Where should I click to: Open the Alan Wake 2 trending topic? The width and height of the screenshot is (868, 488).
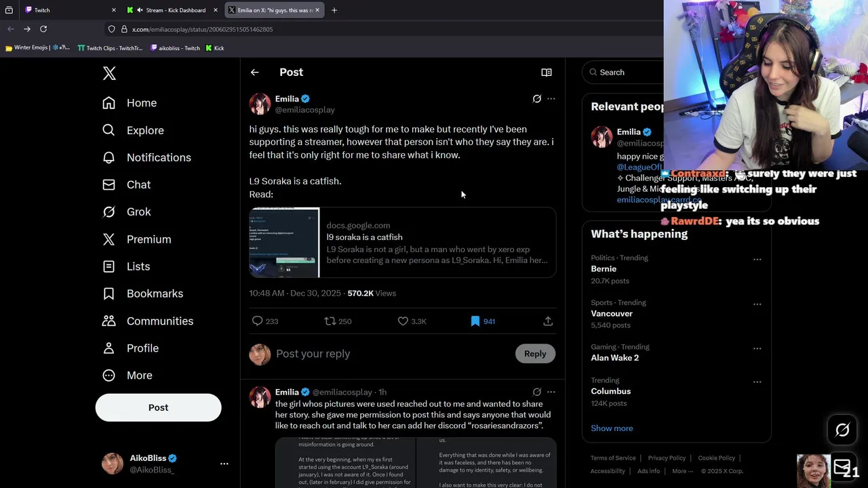click(x=614, y=358)
